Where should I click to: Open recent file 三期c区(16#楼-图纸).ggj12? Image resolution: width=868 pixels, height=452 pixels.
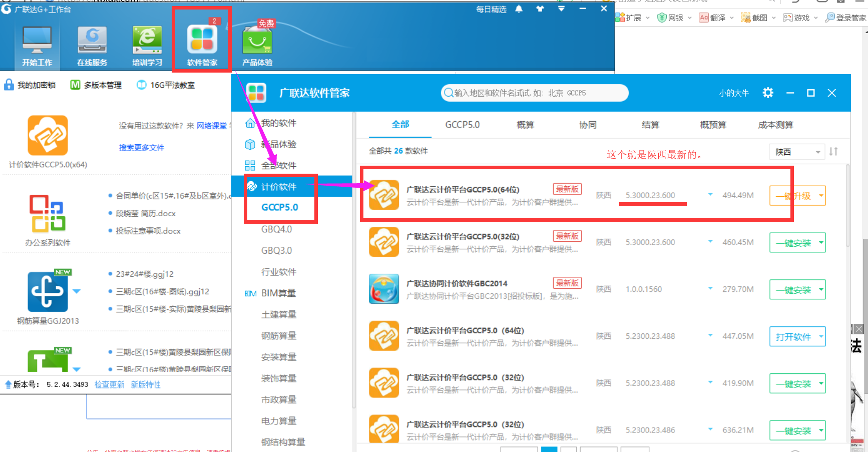163,291
